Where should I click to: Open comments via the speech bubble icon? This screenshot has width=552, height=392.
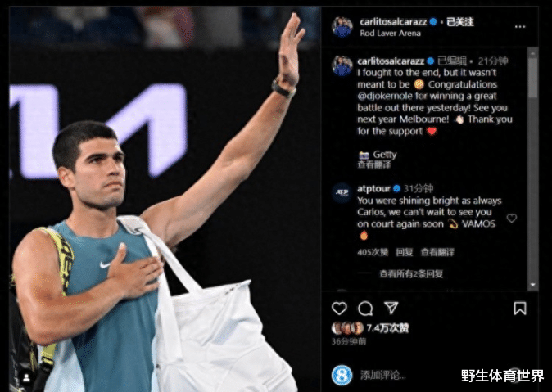point(365,309)
